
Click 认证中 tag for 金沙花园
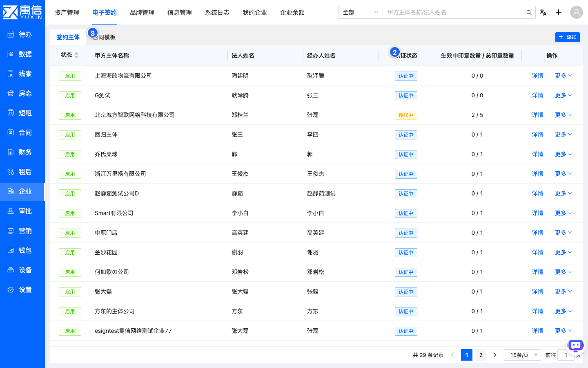click(406, 253)
